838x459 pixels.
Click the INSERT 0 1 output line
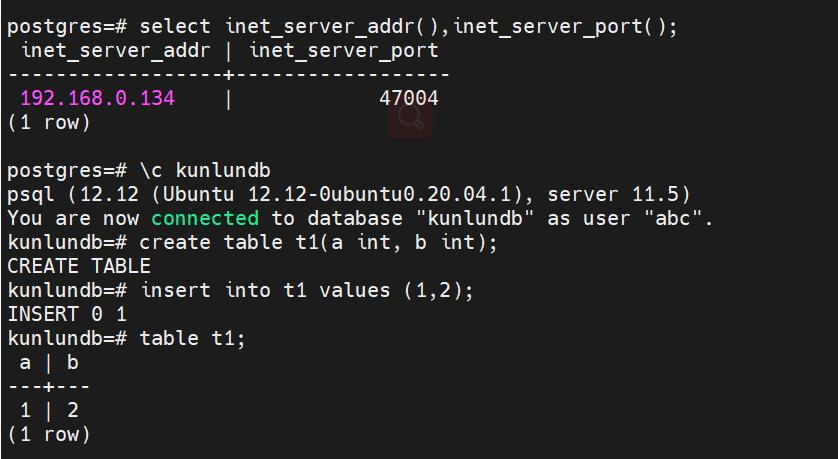[x=67, y=314]
